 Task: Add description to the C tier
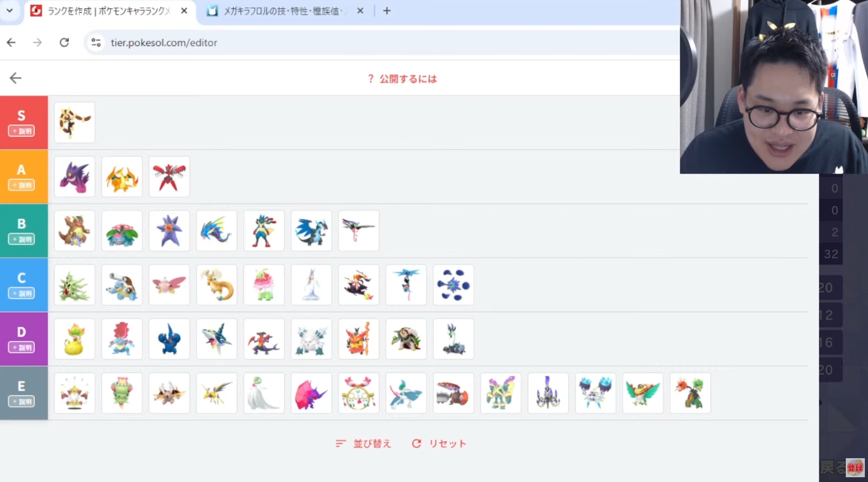click(x=22, y=294)
